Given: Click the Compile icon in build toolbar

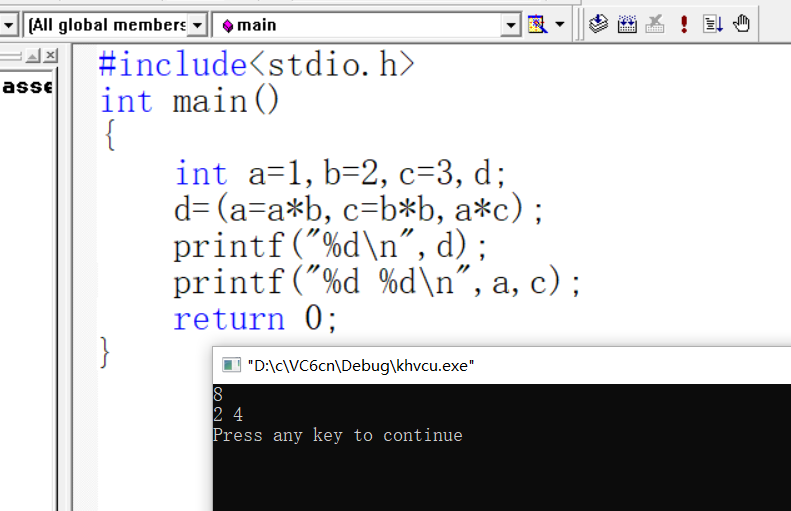Looking at the screenshot, I should click(598, 24).
